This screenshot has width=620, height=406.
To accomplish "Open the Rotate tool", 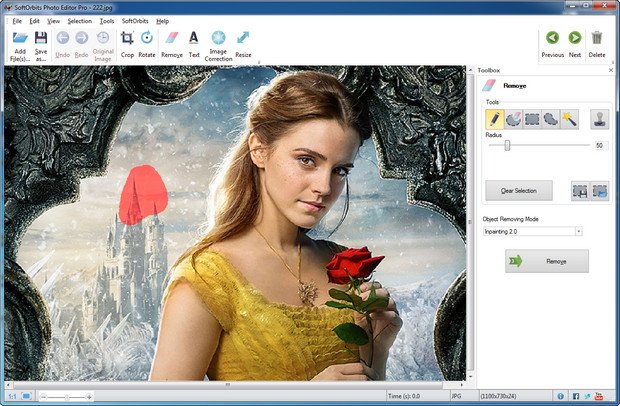I will 147,44.
